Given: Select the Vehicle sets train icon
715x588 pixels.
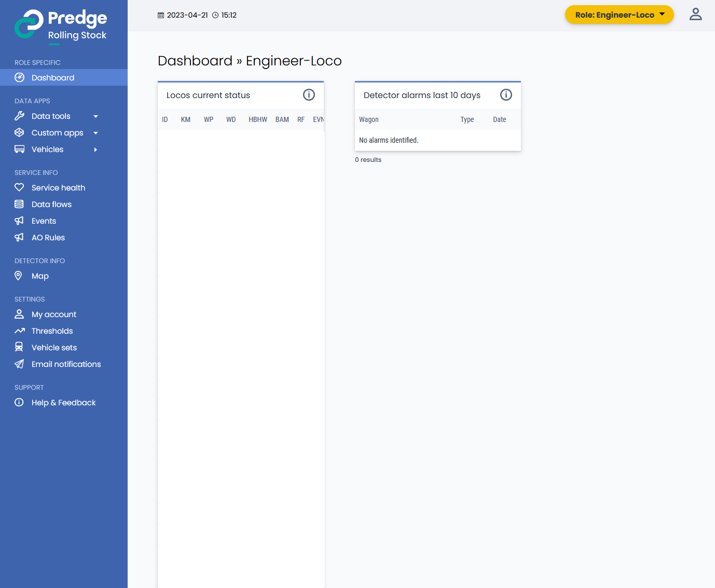Looking at the screenshot, I should pyautogui.click(x=19, y=347).
